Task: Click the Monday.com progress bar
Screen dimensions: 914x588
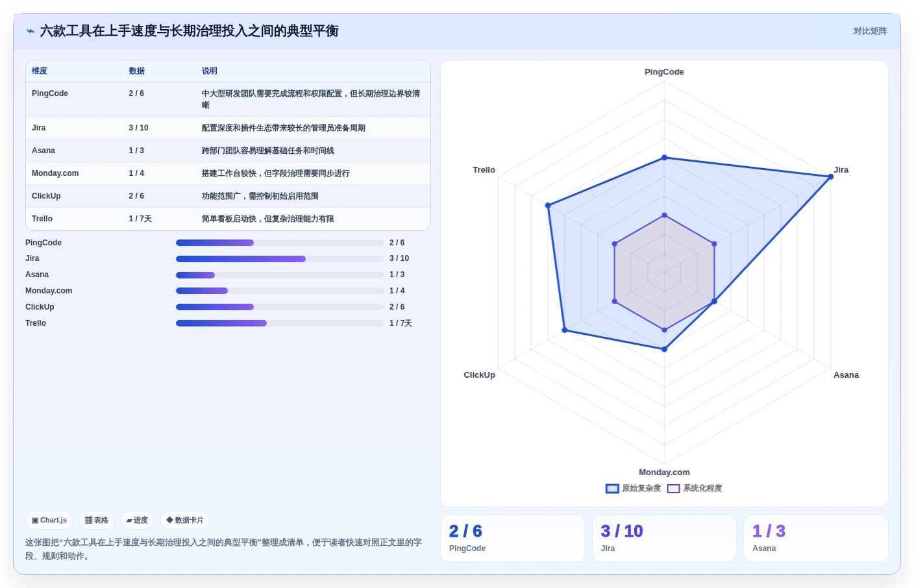Action: pyautogui.click(x=280, y=291)
